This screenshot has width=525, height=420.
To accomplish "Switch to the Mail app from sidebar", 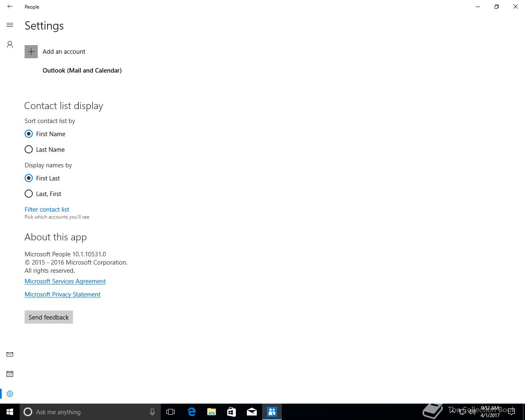I will pyautogui.click(x=10, y=354).
